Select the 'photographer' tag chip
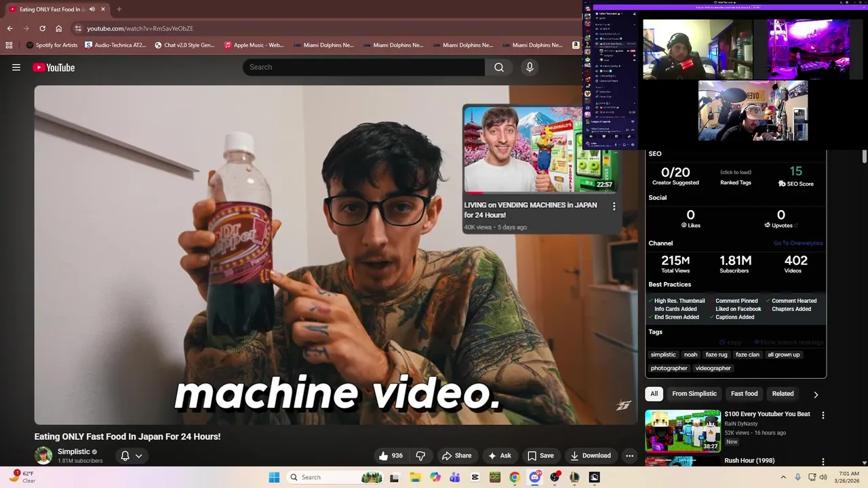Image resolution: width=868 pixels, height=488 pixels. click(x=669, y=368)
